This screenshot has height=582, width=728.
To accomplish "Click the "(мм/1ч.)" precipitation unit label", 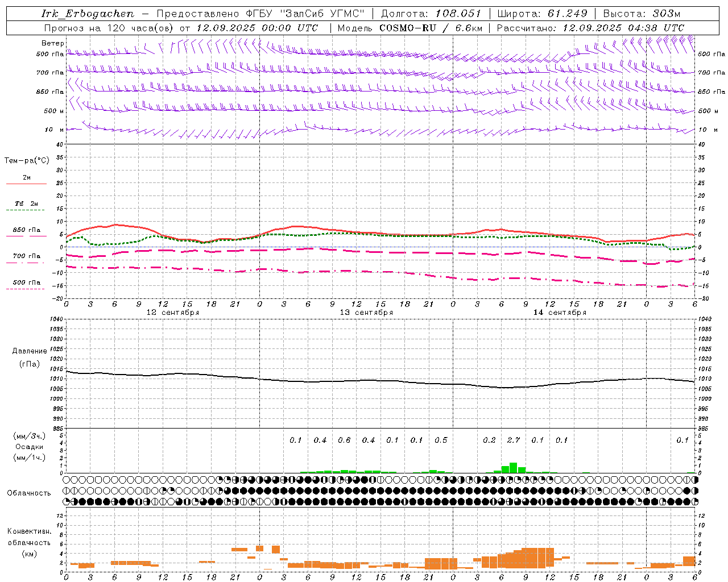I will (30, 458).
